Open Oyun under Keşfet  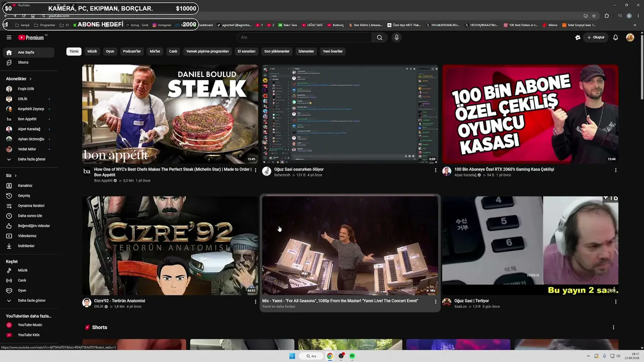point(28,291)
